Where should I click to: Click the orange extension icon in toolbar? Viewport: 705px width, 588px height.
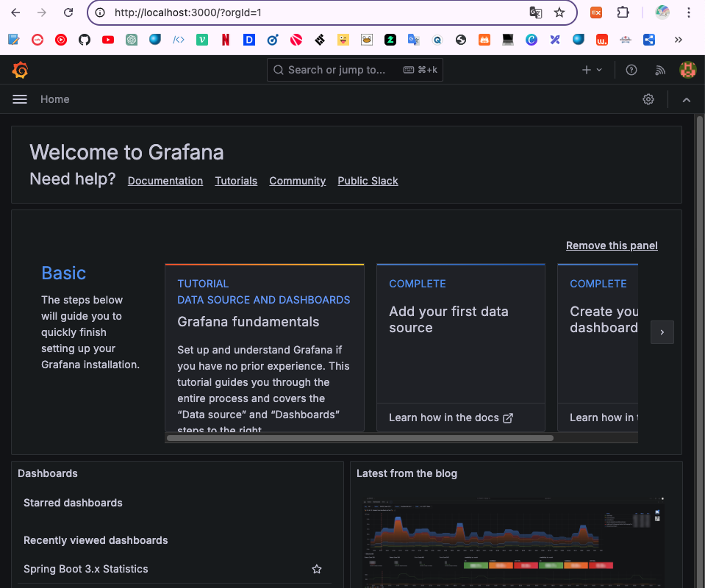pos(595,12)
